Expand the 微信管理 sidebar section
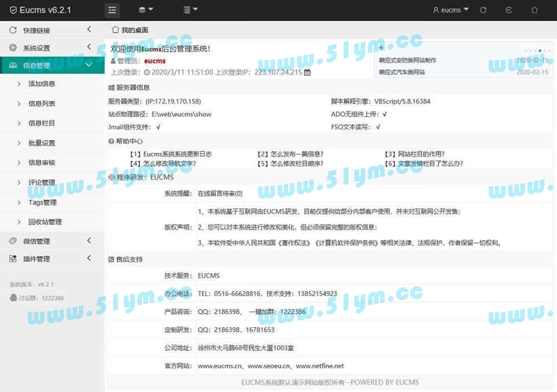 pyautogui.click(x=52, y=241)
